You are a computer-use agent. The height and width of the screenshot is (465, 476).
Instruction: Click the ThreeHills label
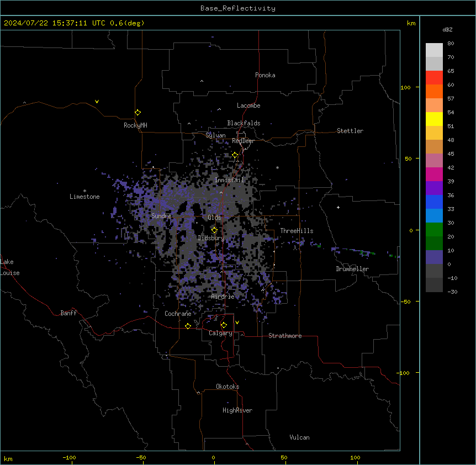tap(297, 231)
